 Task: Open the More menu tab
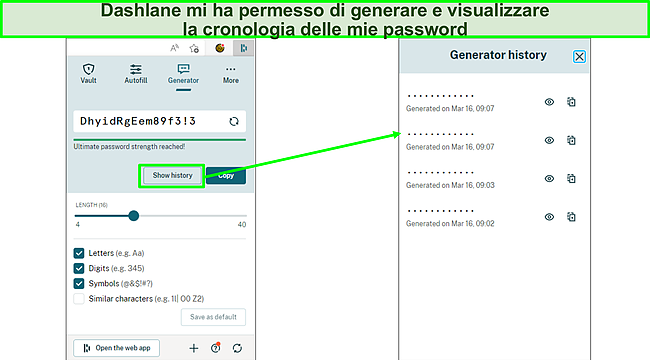tap(230, 74)
